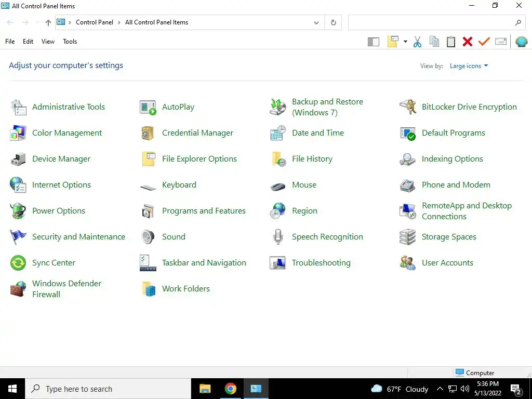Open the Device Manager icon
532x399 pixels.
pyautogui.click(x=18, y=159)
